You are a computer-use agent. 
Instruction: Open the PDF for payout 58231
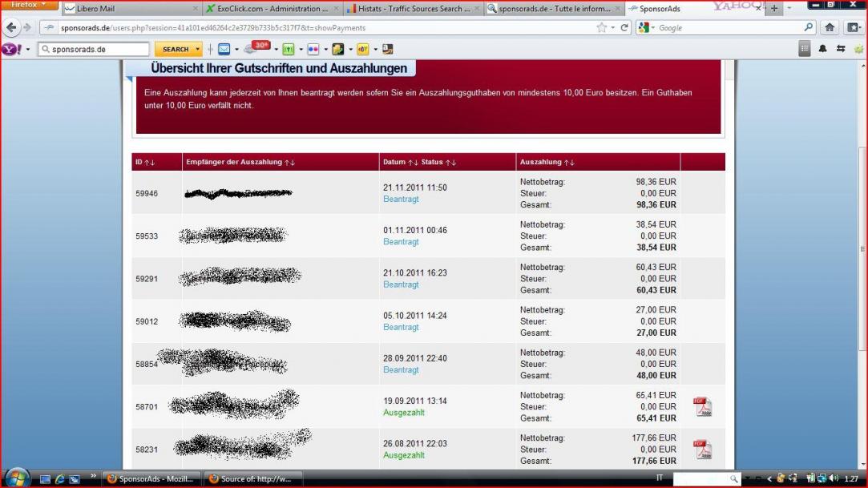point(702,450)
